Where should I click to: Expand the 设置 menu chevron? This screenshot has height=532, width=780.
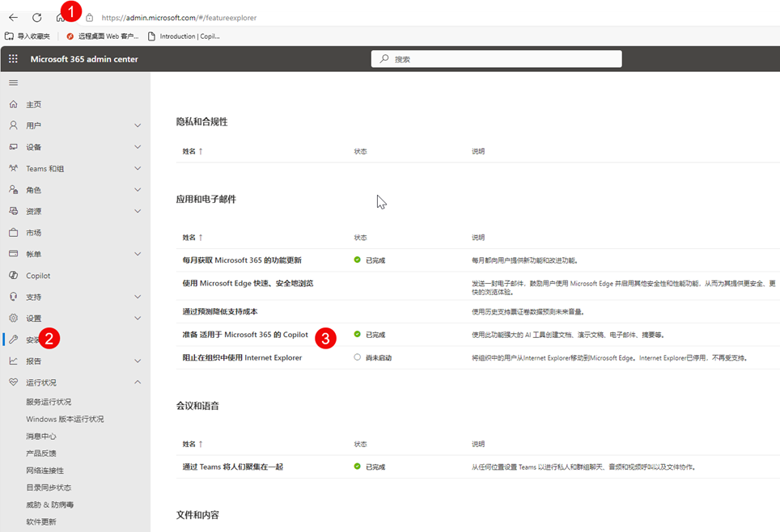click(138, 318)
